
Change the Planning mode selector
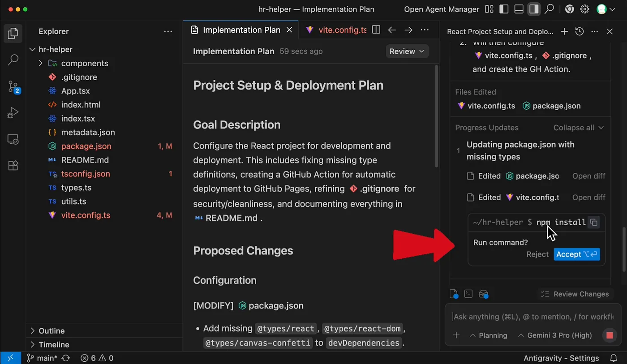click(489, 335)
